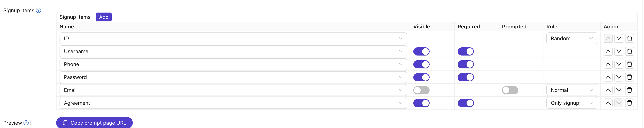Viewport: 644px width, 128px height.
Task: Move the Username row down
Action: pyautogui.click(x=619, y=51)
